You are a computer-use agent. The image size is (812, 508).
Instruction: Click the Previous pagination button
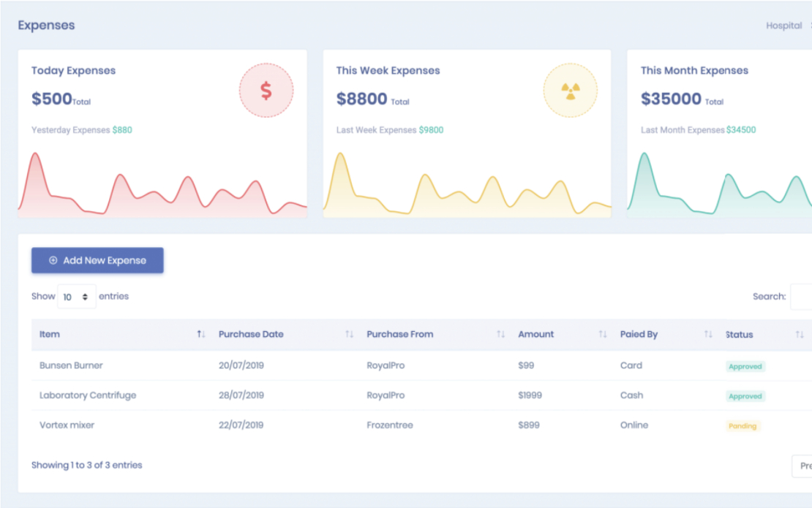(805, 466)
